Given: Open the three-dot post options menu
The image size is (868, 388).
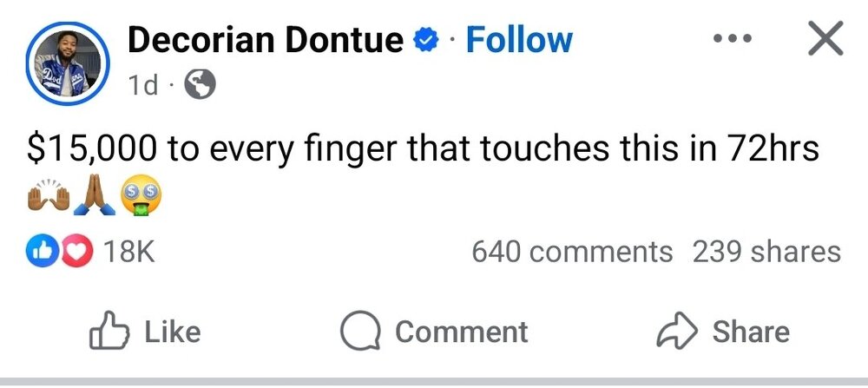Looking at the screenshot, I should pos(730,40).
